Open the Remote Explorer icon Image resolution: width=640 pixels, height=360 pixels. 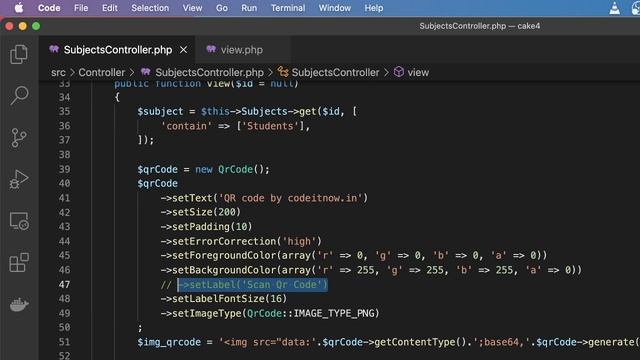click(x=19, y=221)
